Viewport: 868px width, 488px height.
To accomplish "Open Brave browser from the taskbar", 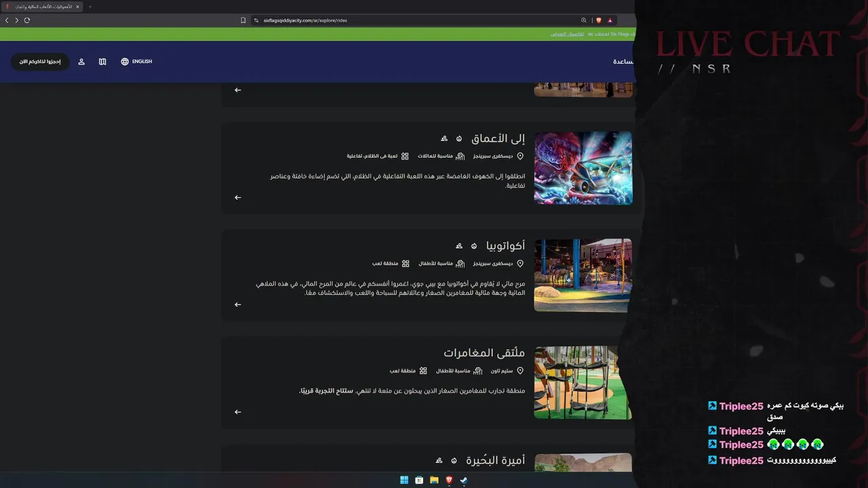I will coord(449,480).
